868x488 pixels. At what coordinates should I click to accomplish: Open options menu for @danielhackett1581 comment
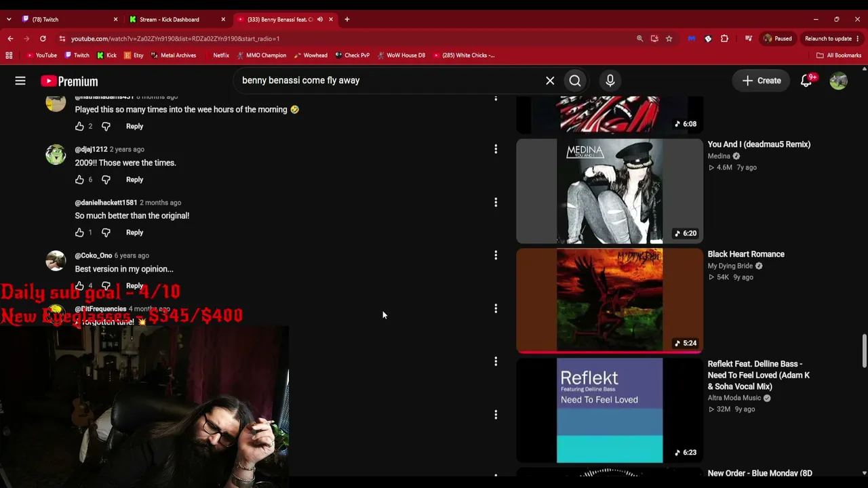coord(496,202)
